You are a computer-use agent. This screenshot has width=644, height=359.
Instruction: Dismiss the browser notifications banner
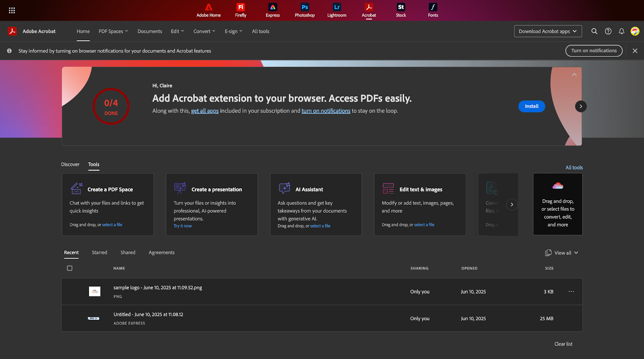click(x=635, y=51)
